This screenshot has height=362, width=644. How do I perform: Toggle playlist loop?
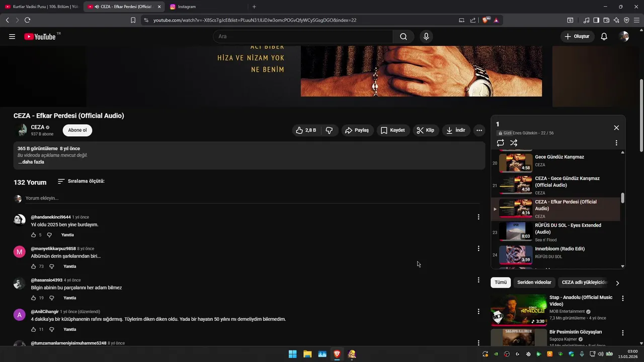pos(500,143)
